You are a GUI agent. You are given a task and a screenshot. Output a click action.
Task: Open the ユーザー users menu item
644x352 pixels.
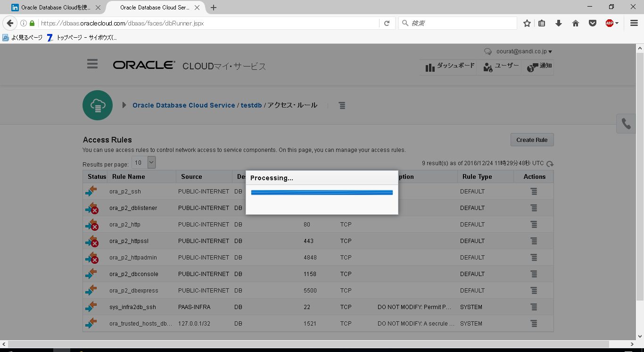pos(501,67)
